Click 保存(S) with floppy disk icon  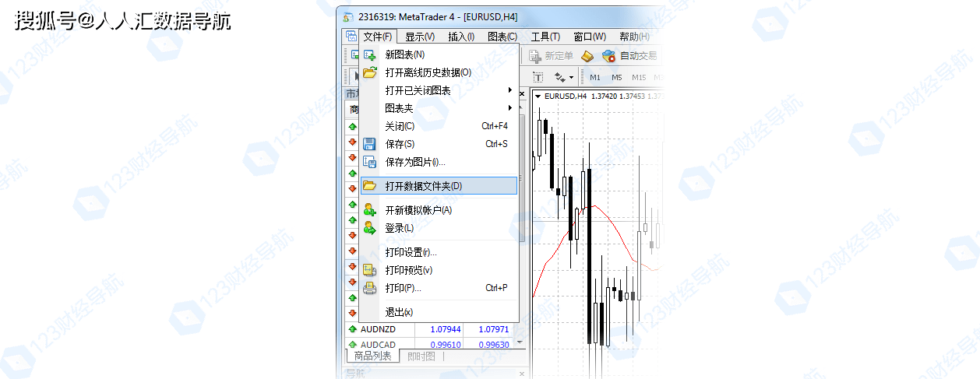[439, 144]
